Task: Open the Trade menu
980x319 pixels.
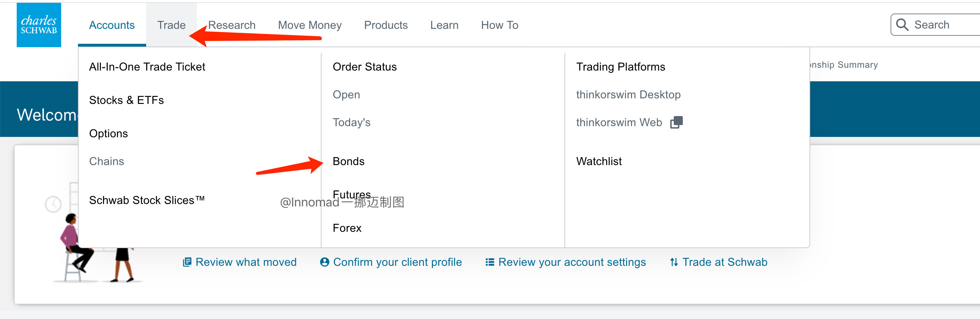Action: click(x=172, y=25)
